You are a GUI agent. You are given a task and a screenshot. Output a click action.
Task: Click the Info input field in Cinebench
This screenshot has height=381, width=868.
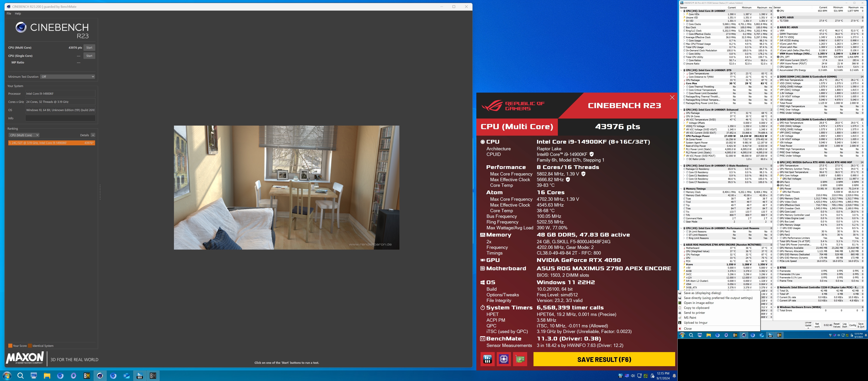[60, 118]
